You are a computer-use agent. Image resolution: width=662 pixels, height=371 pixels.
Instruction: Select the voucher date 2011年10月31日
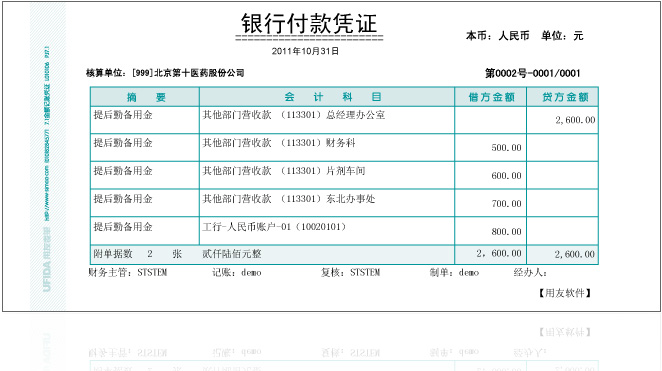pos(305,51)
